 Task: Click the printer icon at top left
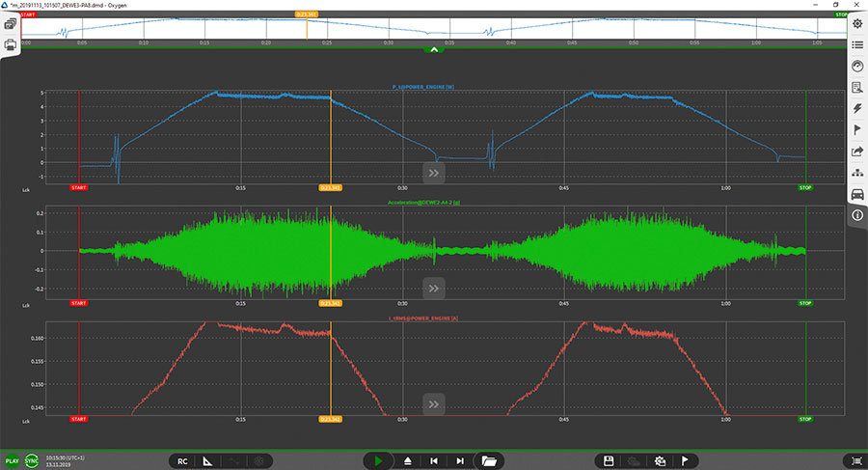click(10, 45)
